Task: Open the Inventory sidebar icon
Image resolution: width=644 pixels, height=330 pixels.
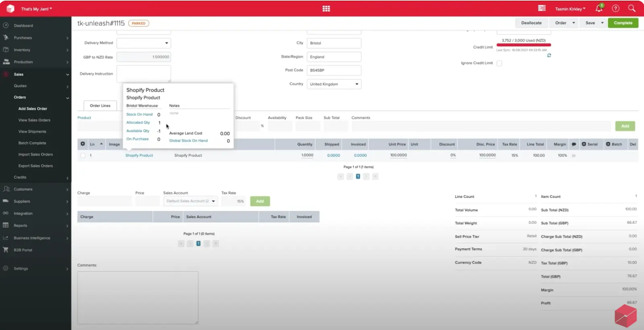Action: pyautogui.click(x=6, y=49)
